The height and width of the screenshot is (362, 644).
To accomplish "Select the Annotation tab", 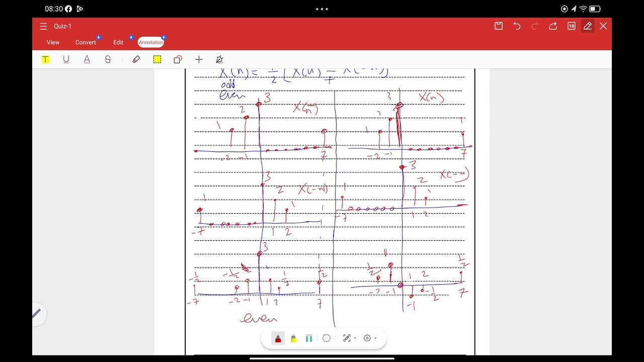I will (151, 42).
